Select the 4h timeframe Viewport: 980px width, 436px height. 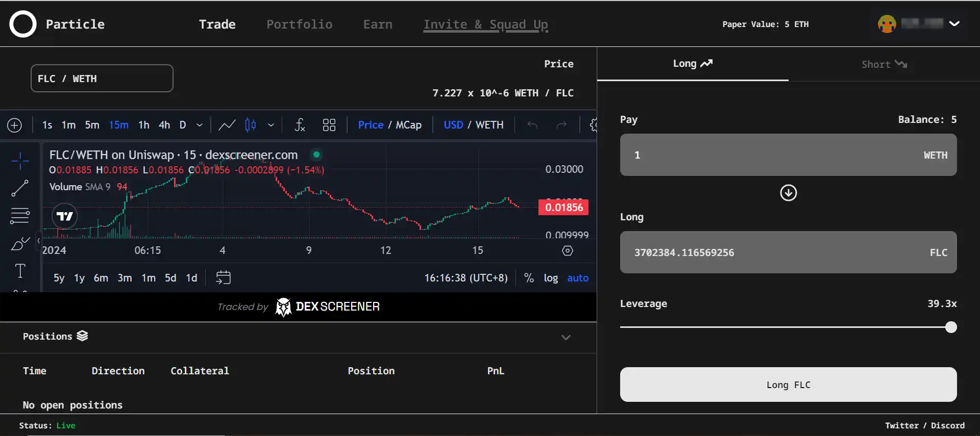[x=164, y=125]
